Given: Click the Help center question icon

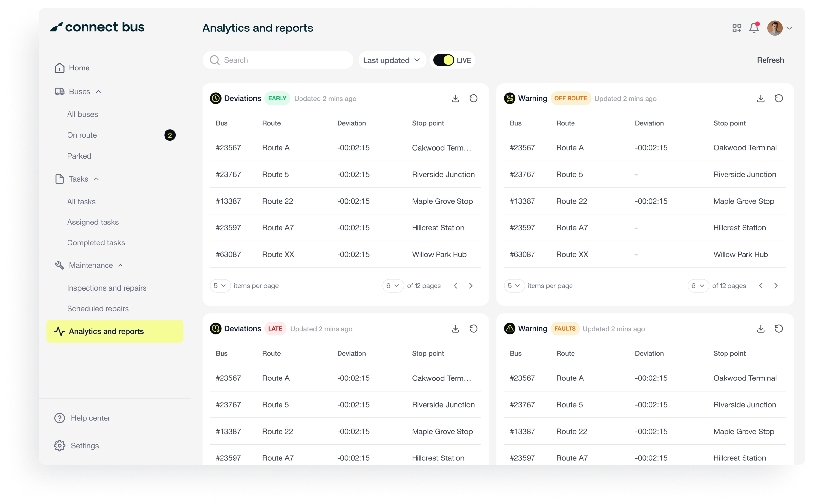Looking at the screenshot, I should point(60,418).
